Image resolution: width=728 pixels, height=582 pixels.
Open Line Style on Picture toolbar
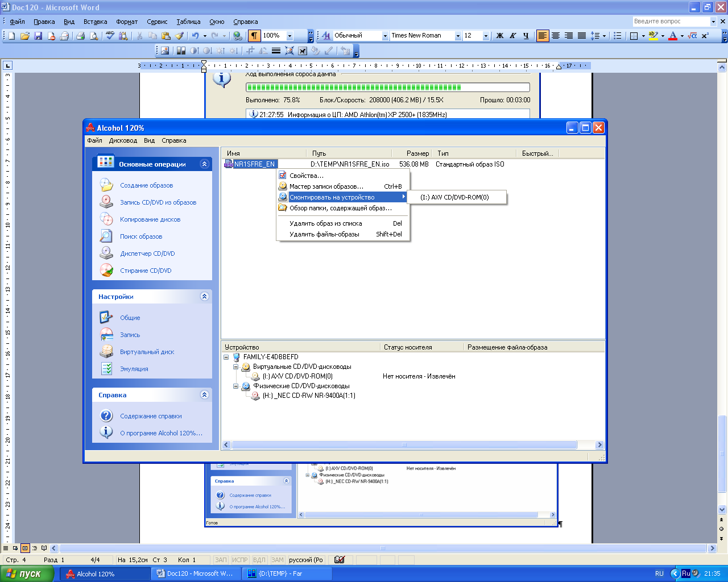pos(276,51)
